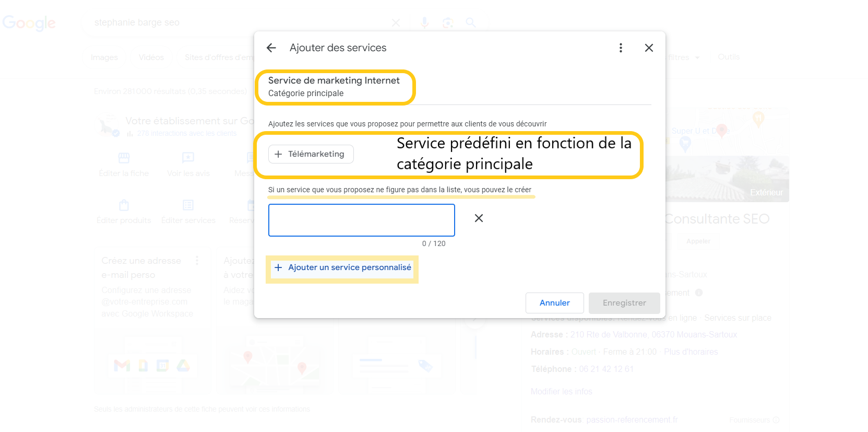The image size is (868, 432).
Task: Open the filtres dropdown
Action: [682, 57]
